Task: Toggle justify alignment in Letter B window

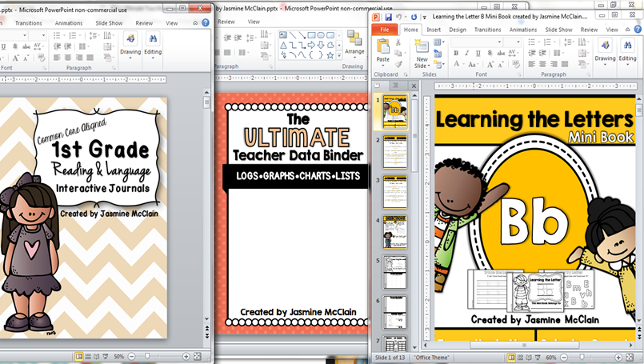Action: pyautogui.click(x=565, y=64)
